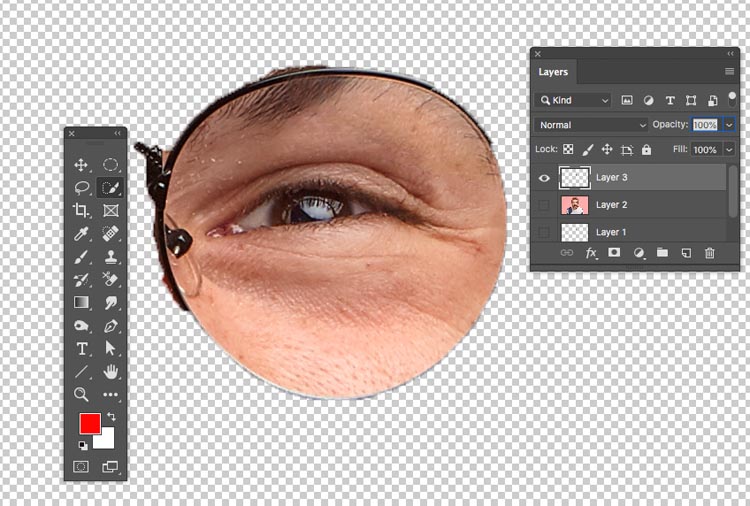Viewport: 750px width, 506px height.
Task: Open the Fill percentage dropdown arrow
Action: click(729, 150)
